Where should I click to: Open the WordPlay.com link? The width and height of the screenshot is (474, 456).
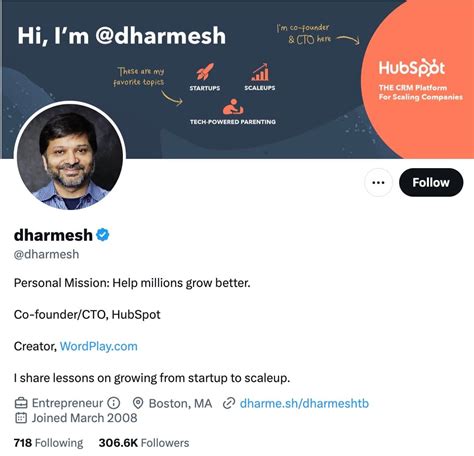(x=99, y=346)
